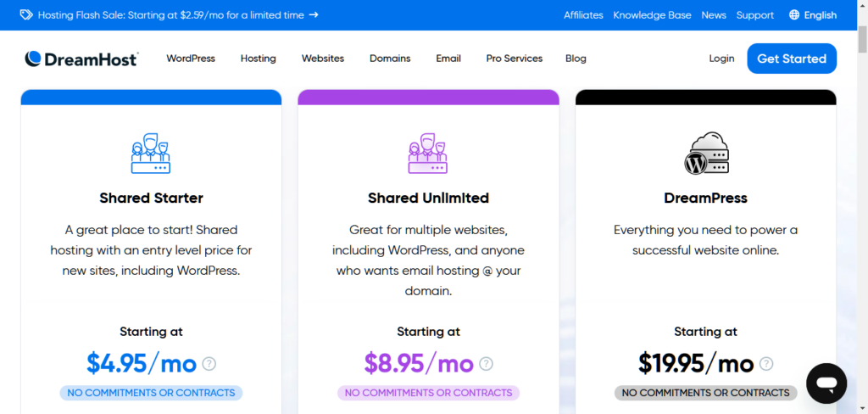Expand the WordPress navigation menu
Screen dimensions: 868x414
click(x=191, y=59)
